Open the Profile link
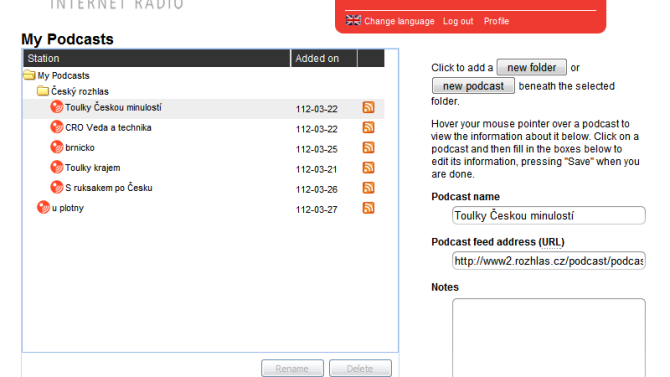670x377 pixels. coord(496,21)
